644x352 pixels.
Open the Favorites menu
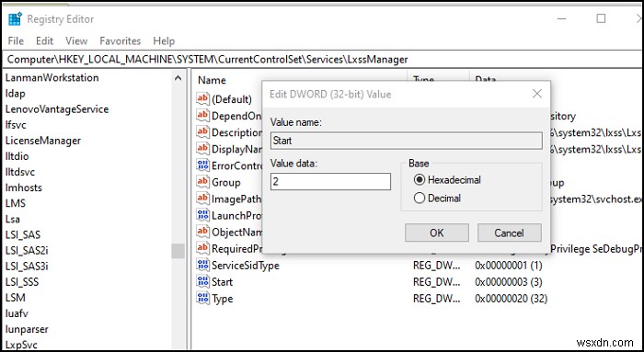[x=120, y=41]
